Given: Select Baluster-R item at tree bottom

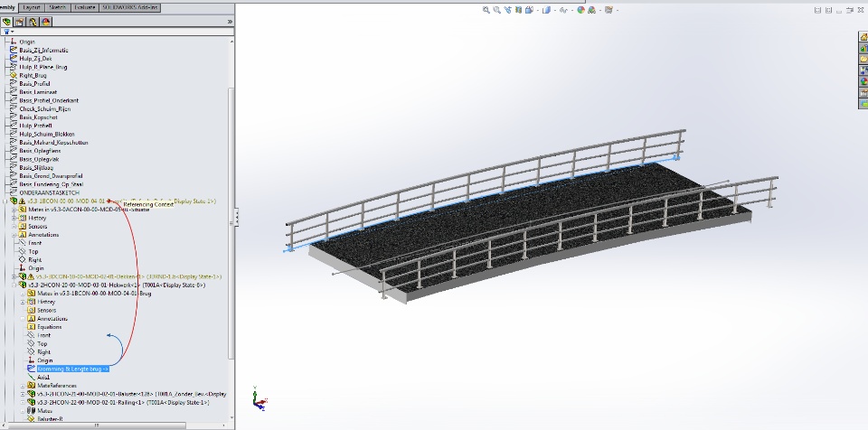Looking at the screenshot, I should [50, 419].
